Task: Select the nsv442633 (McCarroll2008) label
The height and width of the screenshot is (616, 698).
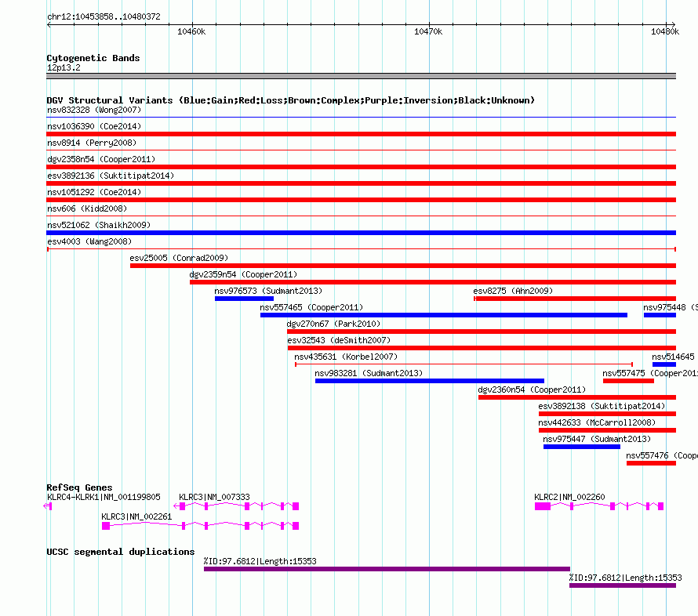Action: coord(597,422)
